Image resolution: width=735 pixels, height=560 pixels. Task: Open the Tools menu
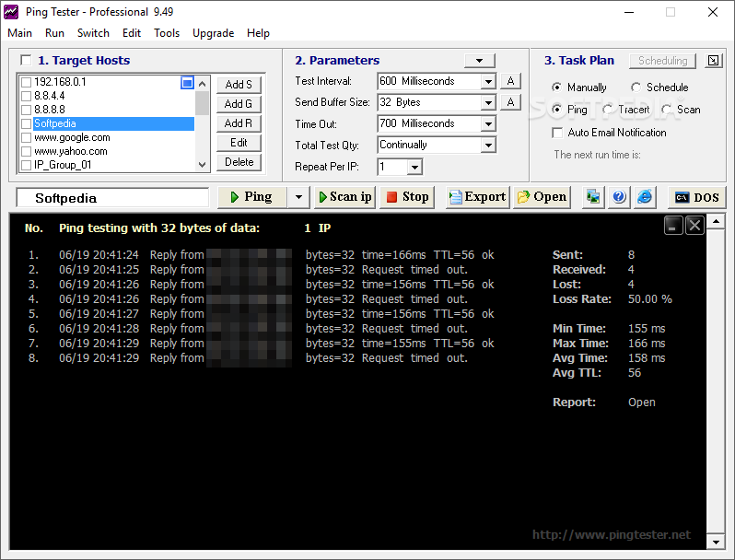(x=167, y=33)
